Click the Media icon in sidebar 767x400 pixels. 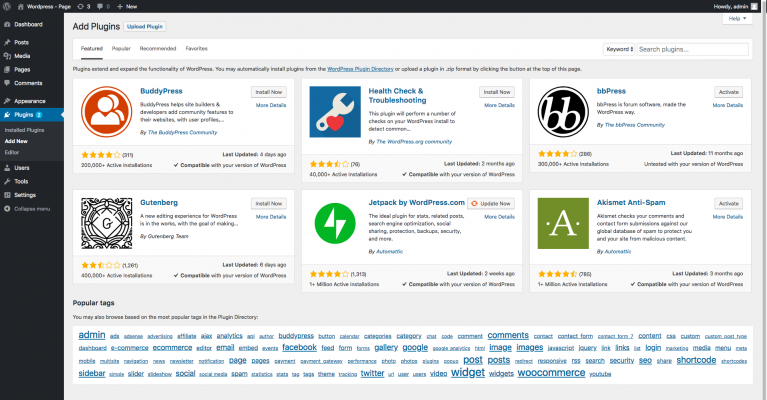pyautogui.click(x=7, y=56)
